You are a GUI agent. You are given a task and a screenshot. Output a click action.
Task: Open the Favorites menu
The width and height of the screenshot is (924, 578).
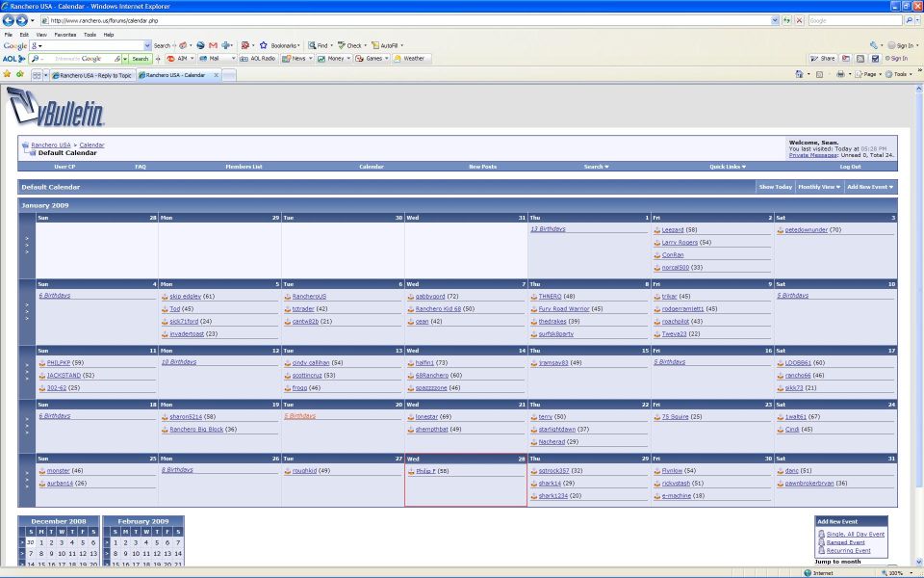click(65, 35)
